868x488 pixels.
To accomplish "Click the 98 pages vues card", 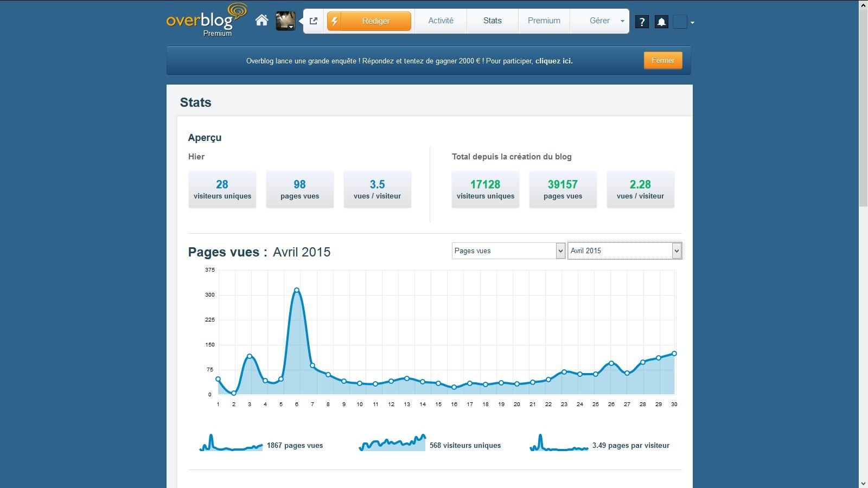I will 300,189.
